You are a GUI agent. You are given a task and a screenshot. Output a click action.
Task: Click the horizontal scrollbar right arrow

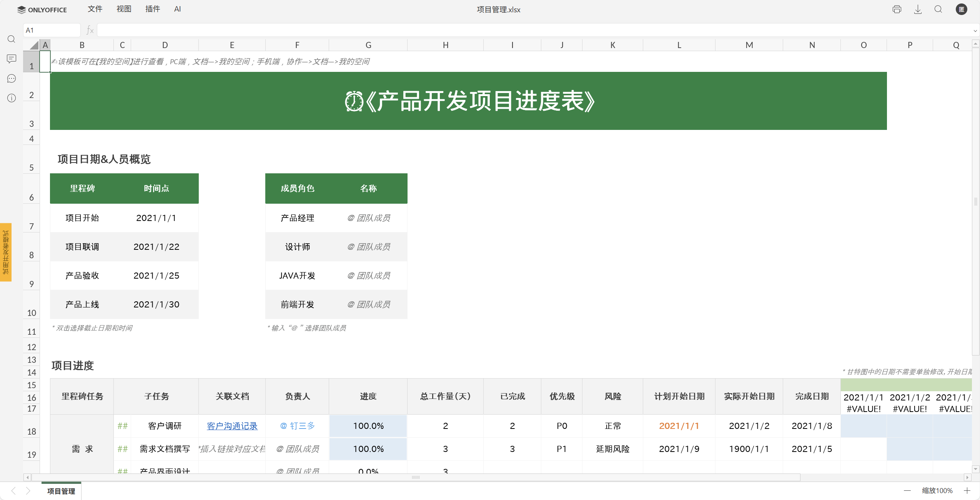tap(967, 477)
